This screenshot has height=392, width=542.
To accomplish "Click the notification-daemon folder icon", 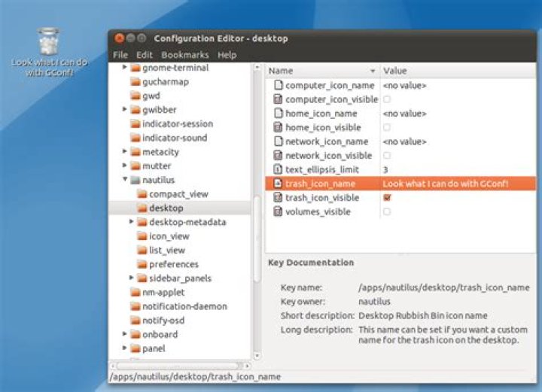I will [135, 306].
